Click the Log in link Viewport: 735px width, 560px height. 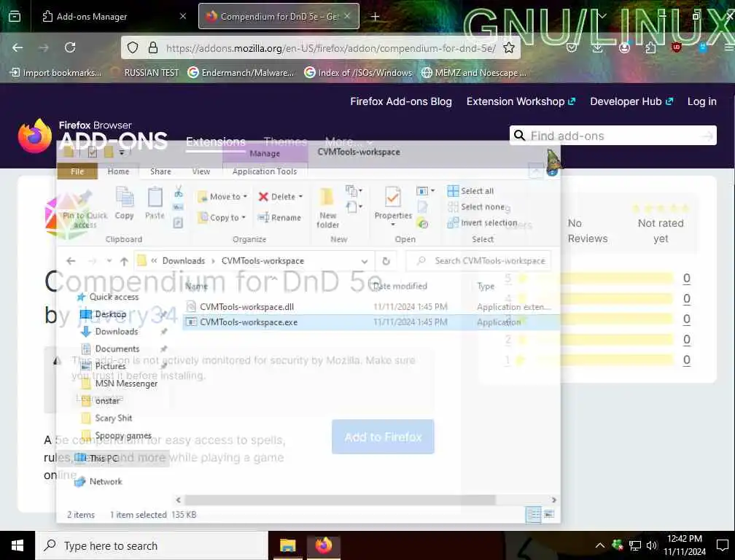(x=701, y=101)
